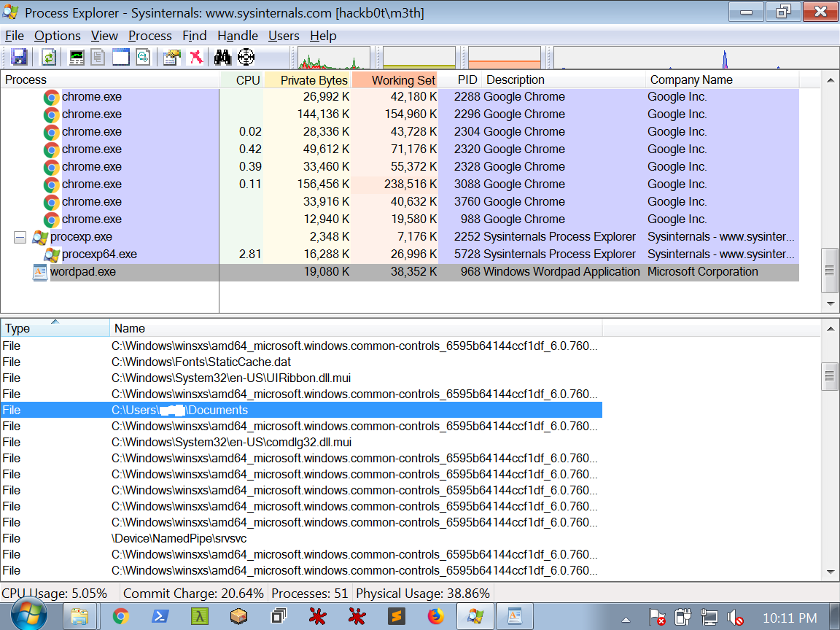Toggle the Show Lower Pane toolbar icon
Screen dimensions: 840x630
120,58
